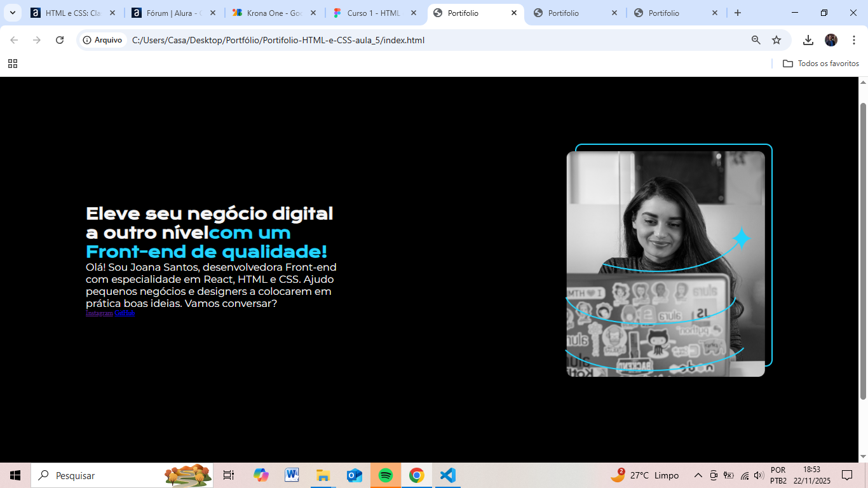Switch to Chrome on the taskbar
Screen dimensions: 868x488
417,475
